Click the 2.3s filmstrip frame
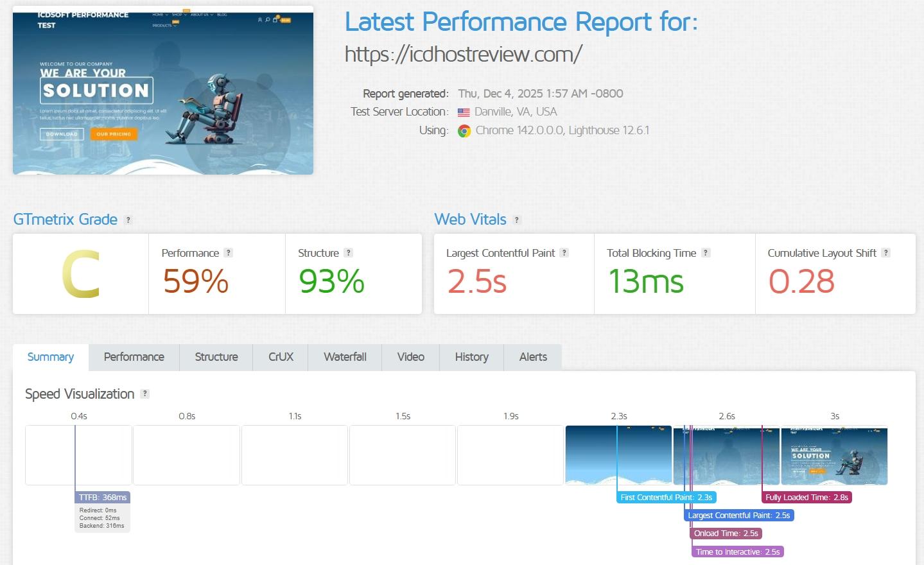Viewport: 924px width, 565px height. (x=618, y=455)
